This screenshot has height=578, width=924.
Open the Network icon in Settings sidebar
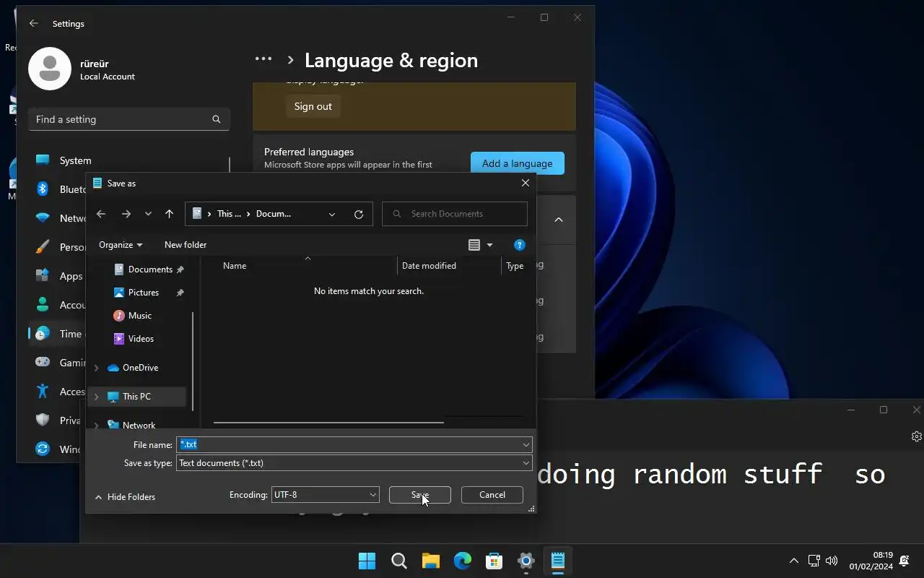43,218
